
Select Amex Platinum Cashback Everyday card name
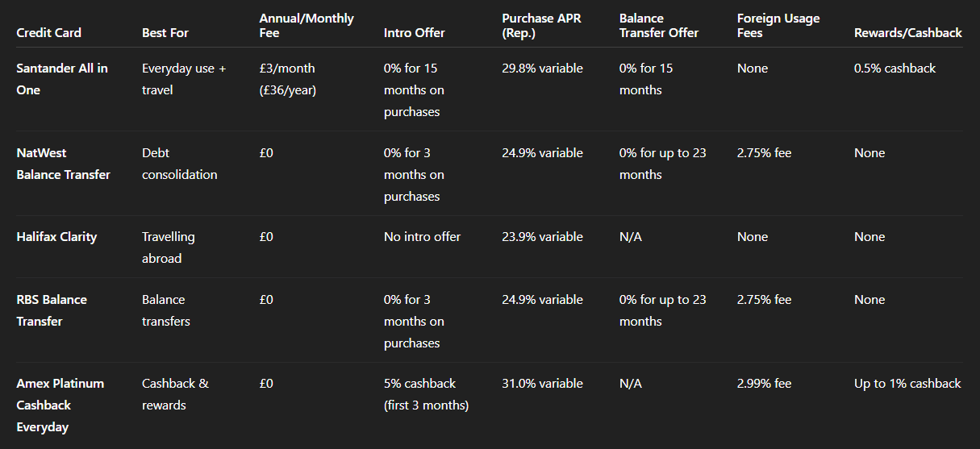pos(60,405)
